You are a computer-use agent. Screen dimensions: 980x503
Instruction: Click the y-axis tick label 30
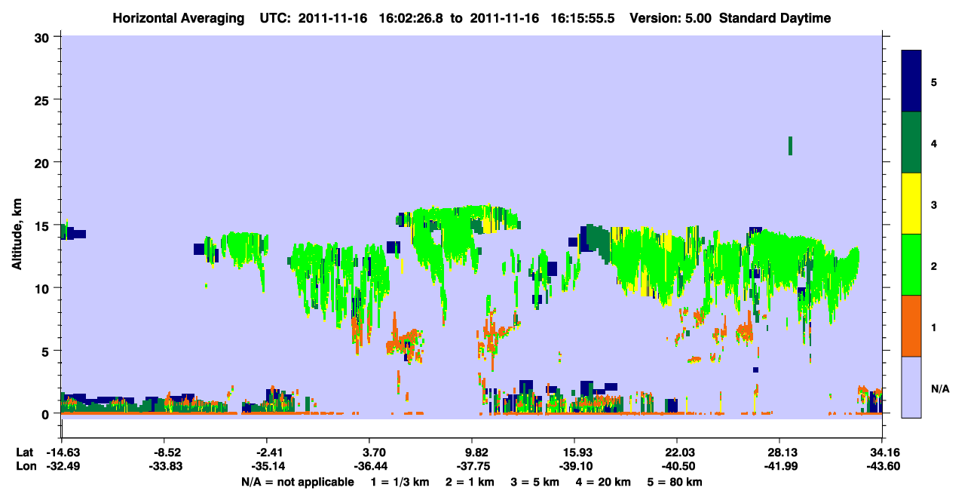click(x=43, y=37)
